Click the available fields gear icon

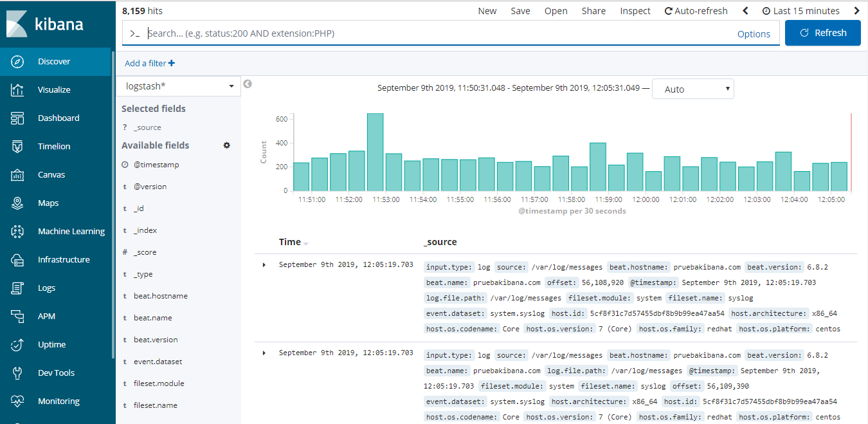(226, 145)
